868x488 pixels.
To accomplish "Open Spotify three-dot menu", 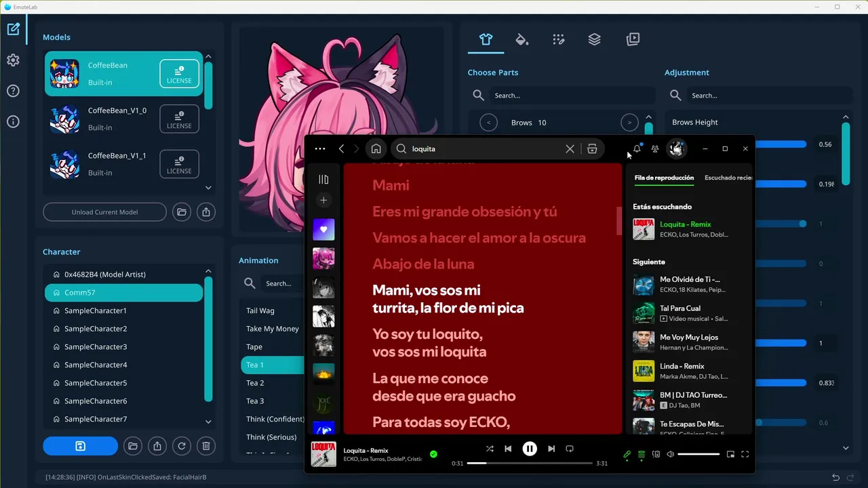I will click(320, 149).
